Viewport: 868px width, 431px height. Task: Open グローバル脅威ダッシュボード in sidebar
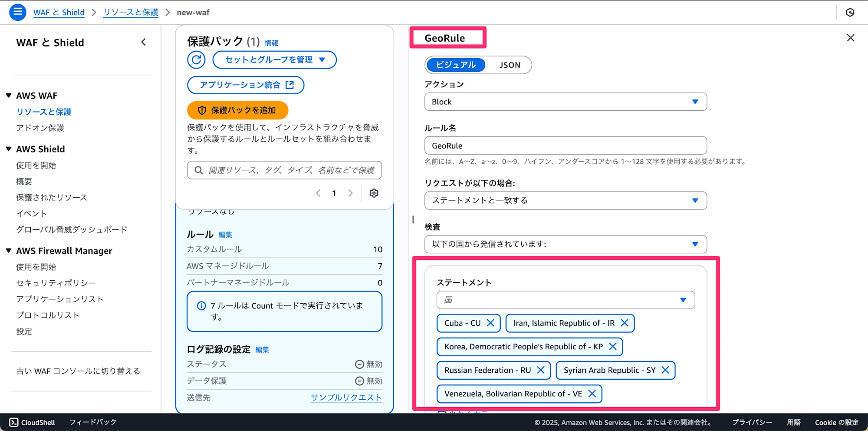72,229
